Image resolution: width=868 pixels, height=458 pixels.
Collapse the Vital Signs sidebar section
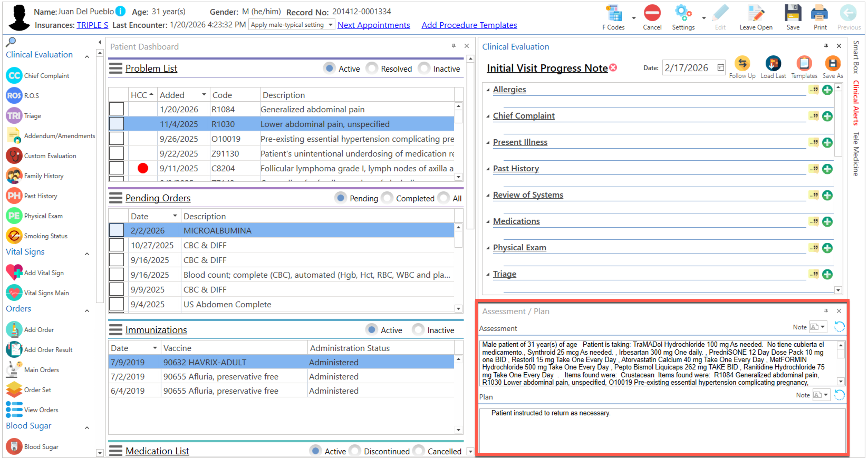tap(87, 254)
